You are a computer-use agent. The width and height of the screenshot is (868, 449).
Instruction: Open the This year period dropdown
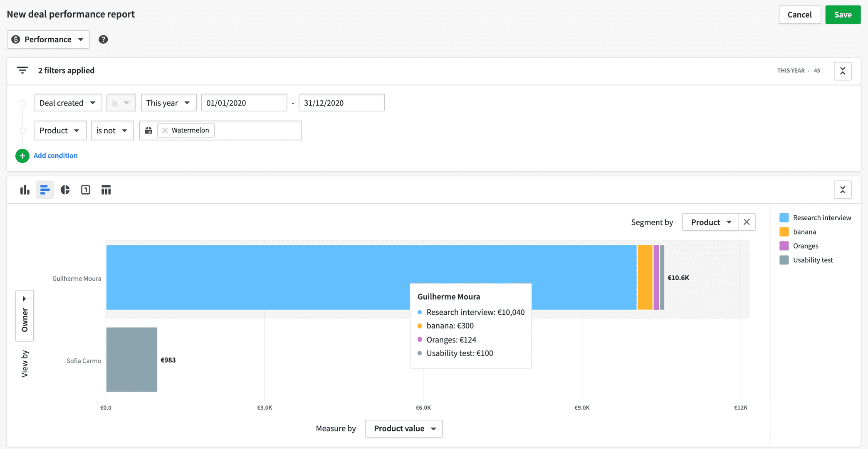168,103
